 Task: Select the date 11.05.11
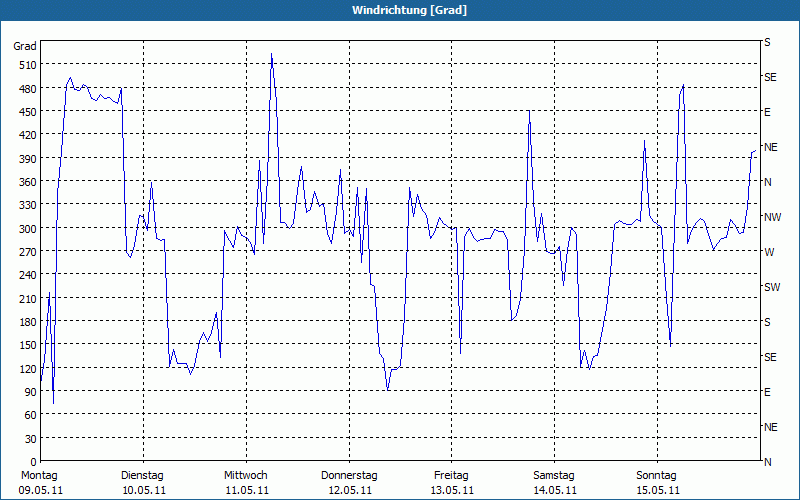click(247, 491)
